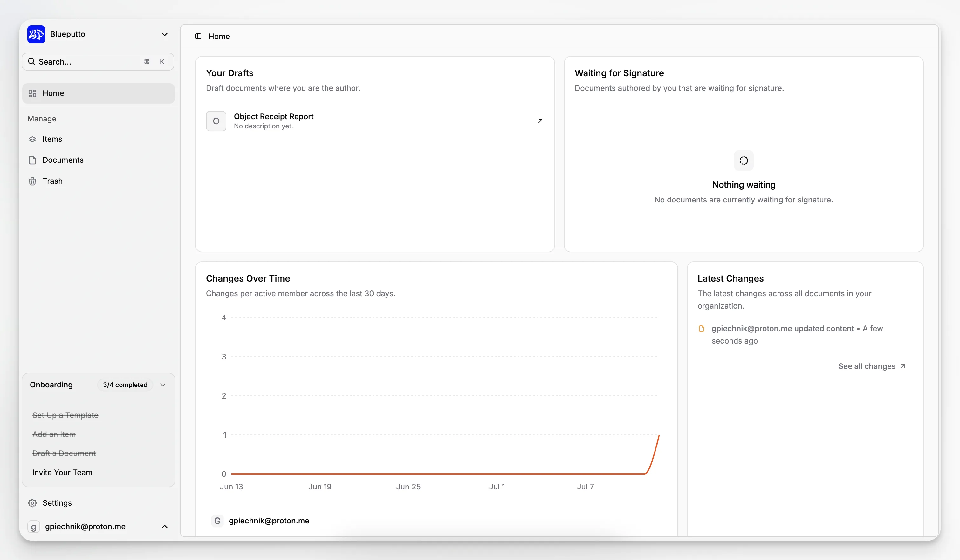Screen dimensions: 960x560
Task: Click the Settings gear icon
Action: pos(32,503)
